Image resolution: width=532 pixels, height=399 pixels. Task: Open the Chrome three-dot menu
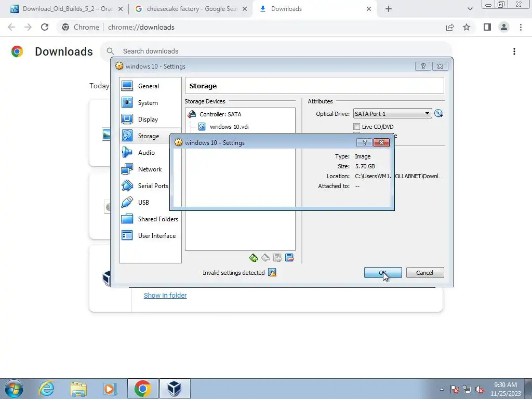pos(521,27)
